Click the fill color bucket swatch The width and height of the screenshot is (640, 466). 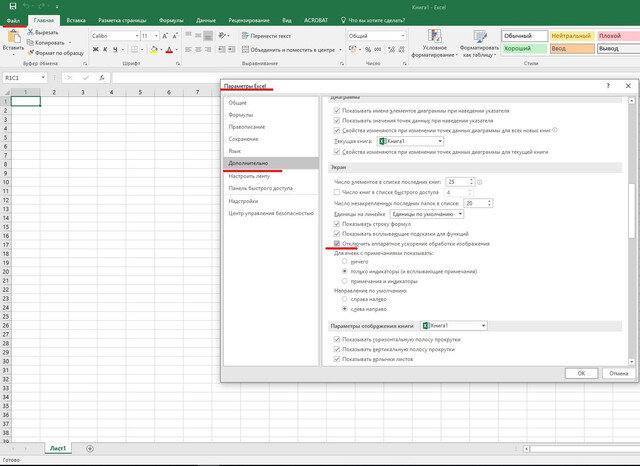[154, 49]
